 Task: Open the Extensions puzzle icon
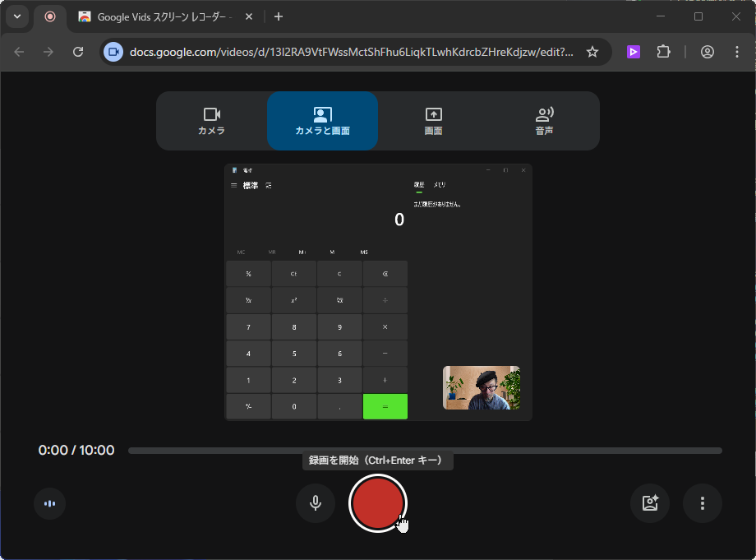663,52
